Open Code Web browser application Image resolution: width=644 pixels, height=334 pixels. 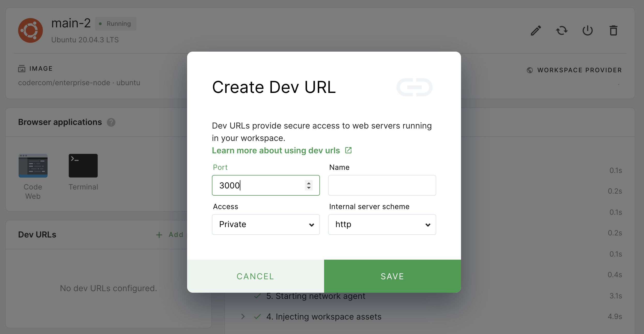33,165
